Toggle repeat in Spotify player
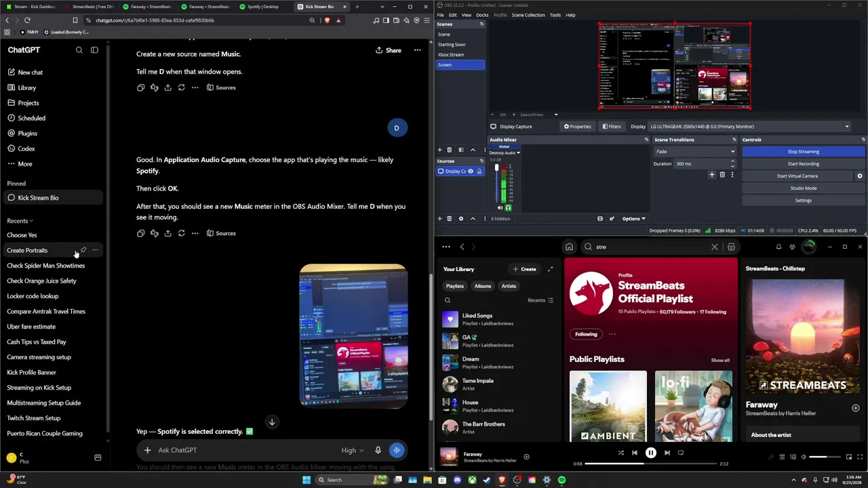This screenshot has height=488, width=868. click(x=681, y=453)
